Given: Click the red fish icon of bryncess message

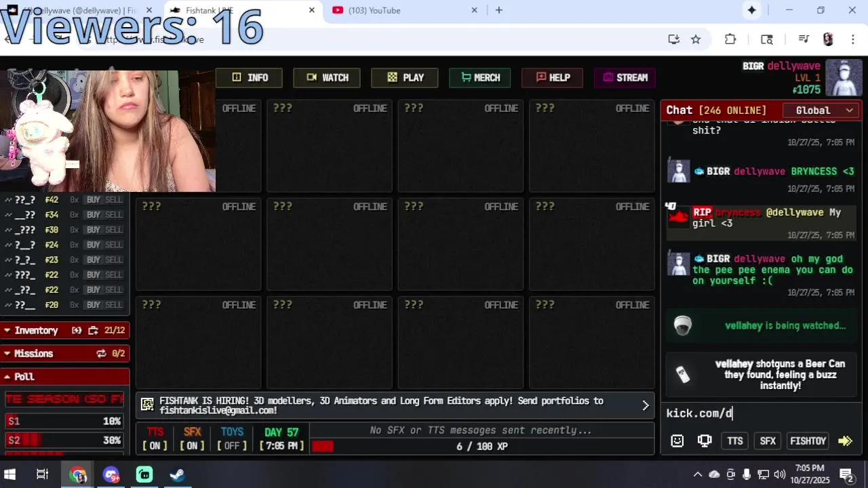Looking at the screenshot, I should point(678,217).
